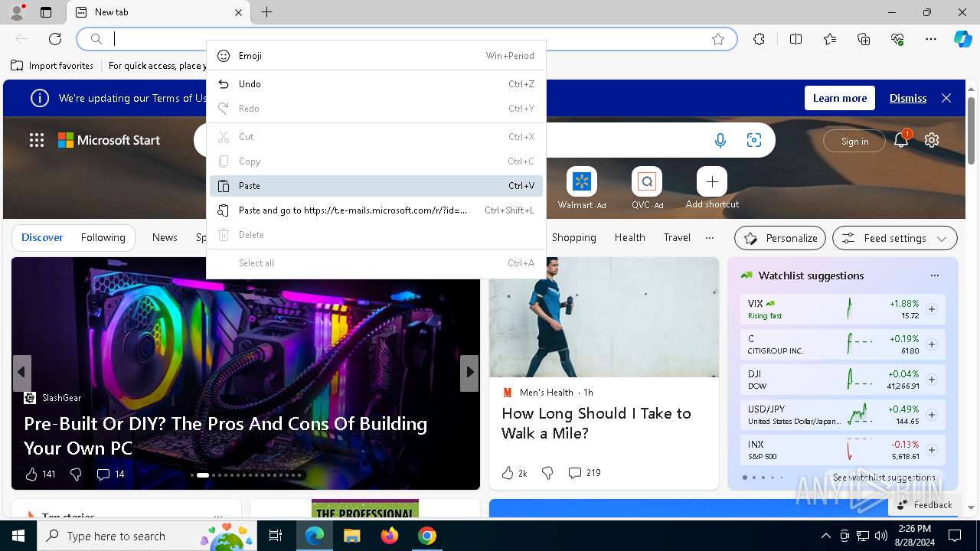Image resolution: width=980 pixels, height=551 pixels.
Task: Open the Collections icon
Action: point(864,39)
